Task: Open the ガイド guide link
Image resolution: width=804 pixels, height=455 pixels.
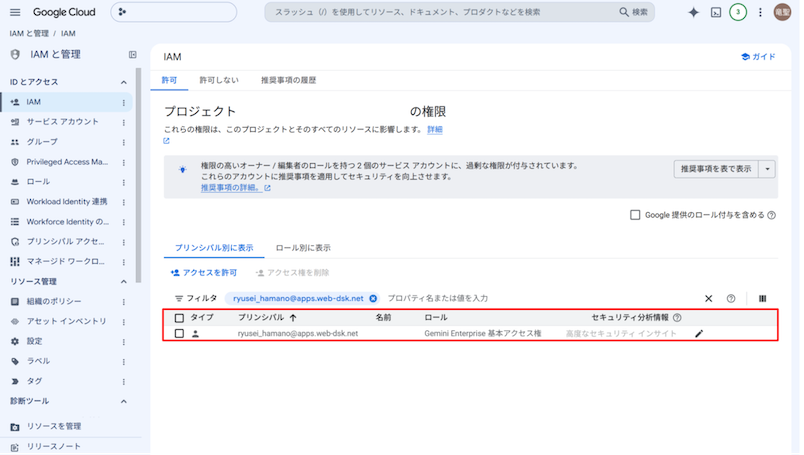Action: click(758, 57)
